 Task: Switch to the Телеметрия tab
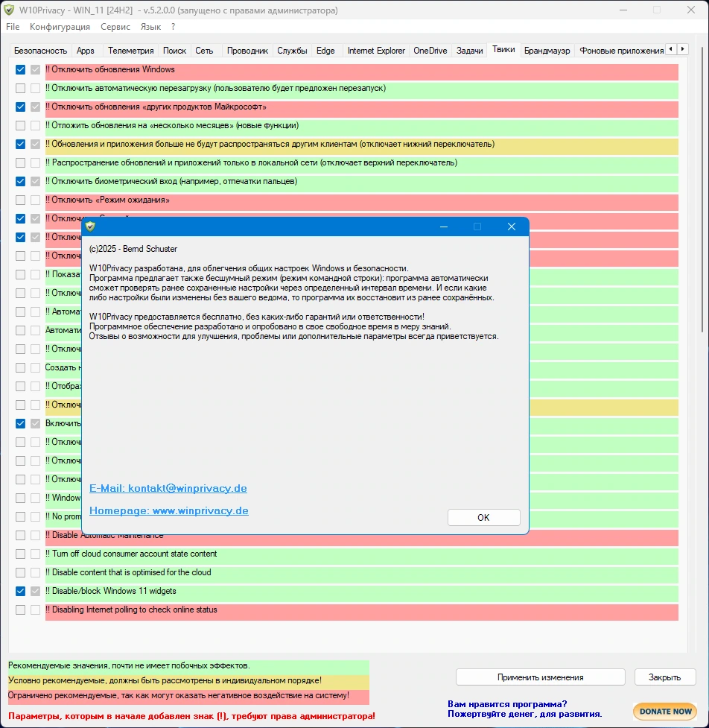[131, 51]
